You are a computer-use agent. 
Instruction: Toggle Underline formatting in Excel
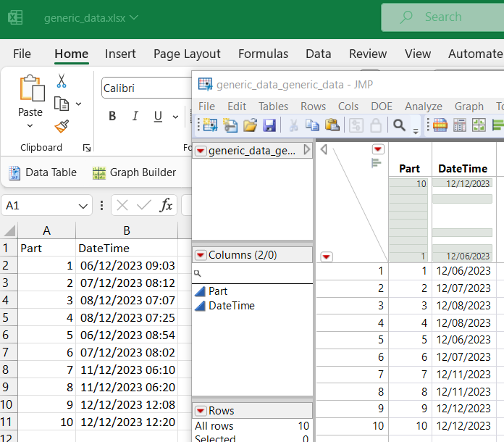click(x=157, y=117)
